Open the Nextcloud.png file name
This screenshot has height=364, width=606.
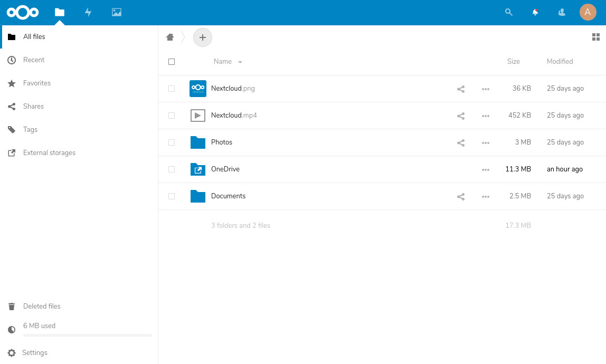(233, 89)
